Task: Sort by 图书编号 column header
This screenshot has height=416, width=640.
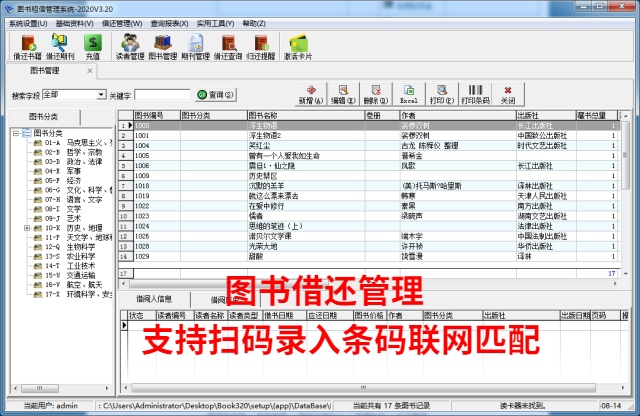Action: tap(157, 116)
